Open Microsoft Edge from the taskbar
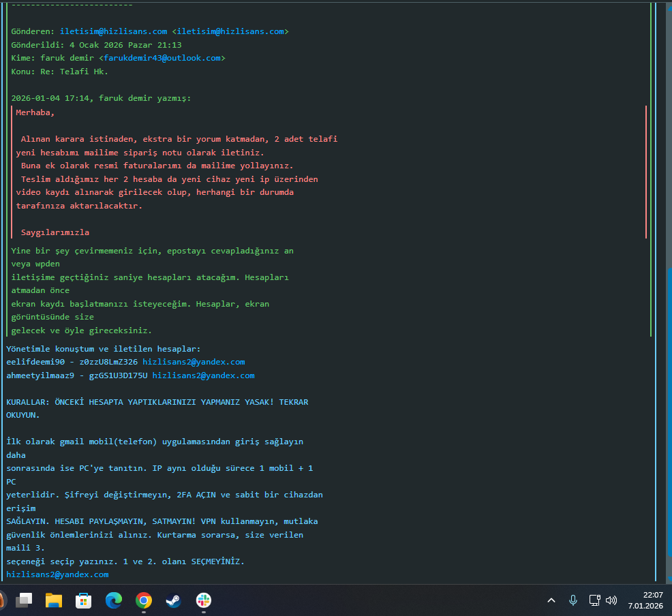 tap(114, 600)
